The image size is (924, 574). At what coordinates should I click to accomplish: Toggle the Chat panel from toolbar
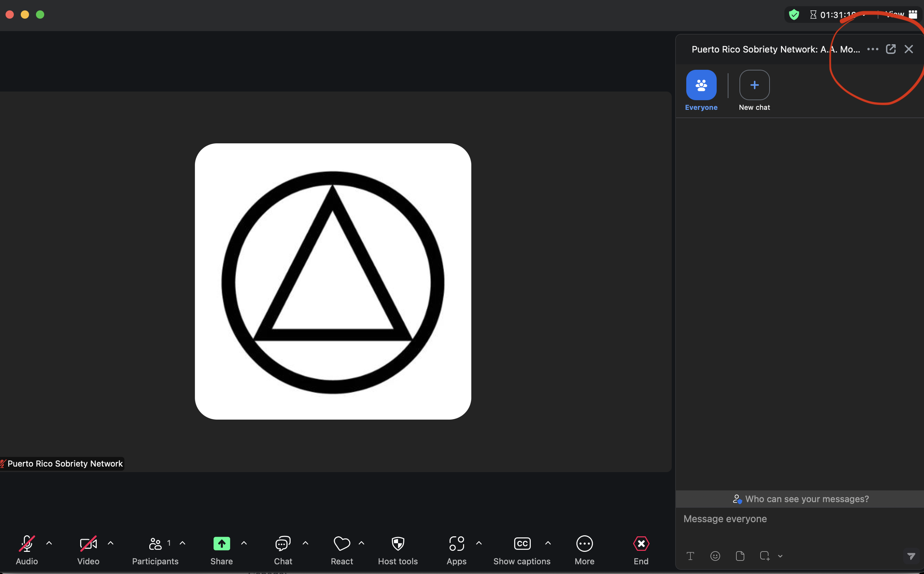(283, 544)
